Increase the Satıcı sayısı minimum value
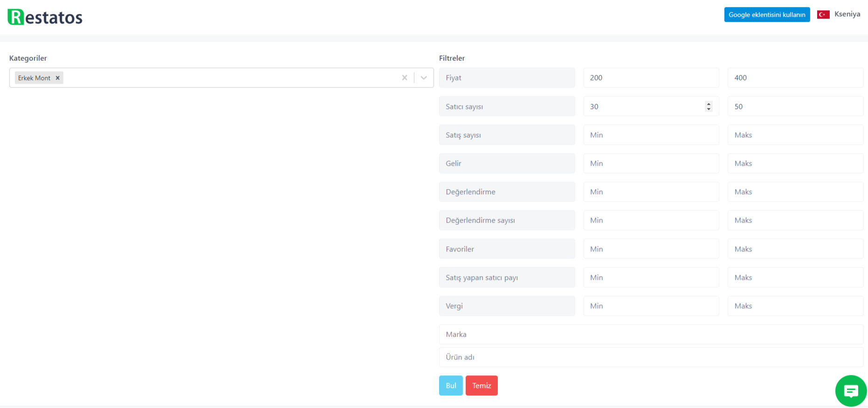 click(x=709, y=104)
